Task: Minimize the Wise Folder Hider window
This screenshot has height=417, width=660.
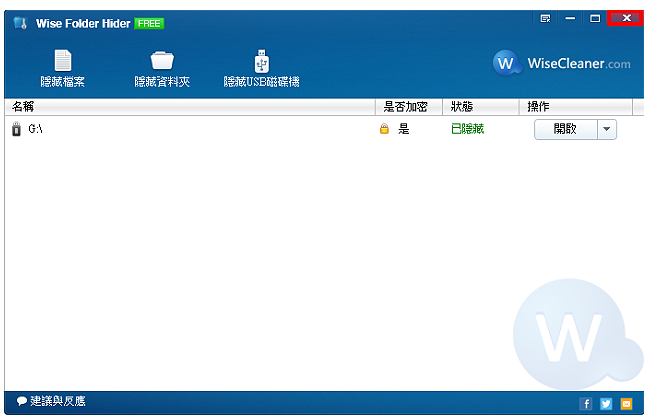Action: [x=570, y=18]
